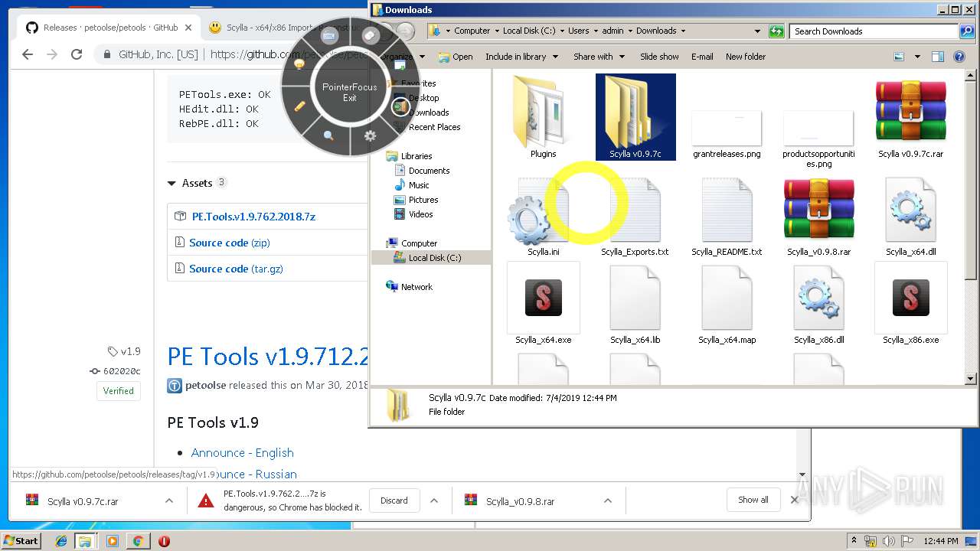Click Open in Explorer toolbar
The height and width of the screenshot is (551, 980).
click(x=456, y=57)
